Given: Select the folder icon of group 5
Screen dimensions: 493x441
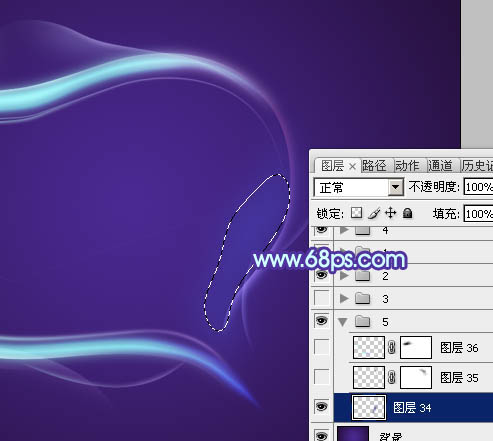Looking at the screenshot, I should coord(363,321).
